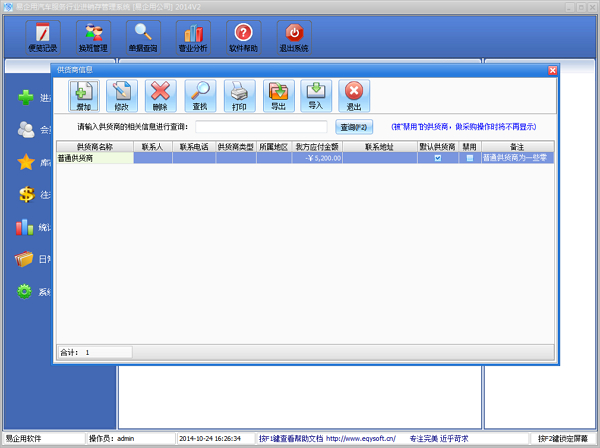The image size is (600, 448).
Task: Click 易企用软件 in the status bar
Action: [x=23, y=438]
